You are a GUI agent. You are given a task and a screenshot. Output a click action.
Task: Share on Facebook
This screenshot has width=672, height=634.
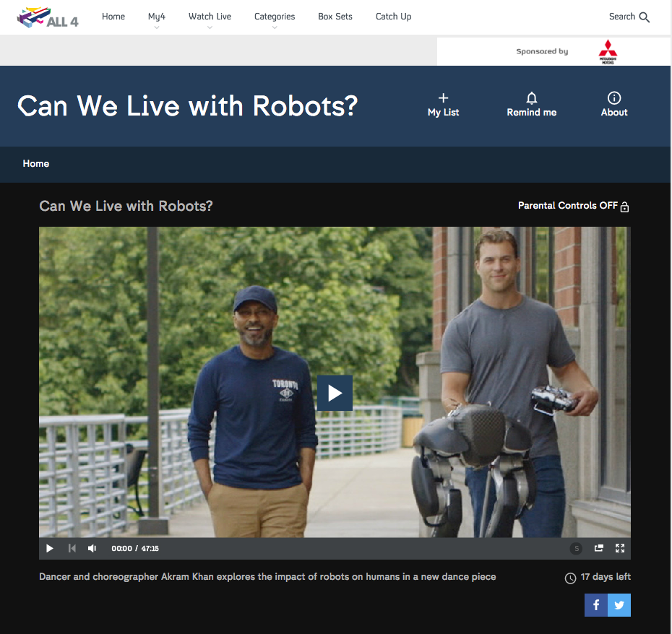tap(595, 605)
